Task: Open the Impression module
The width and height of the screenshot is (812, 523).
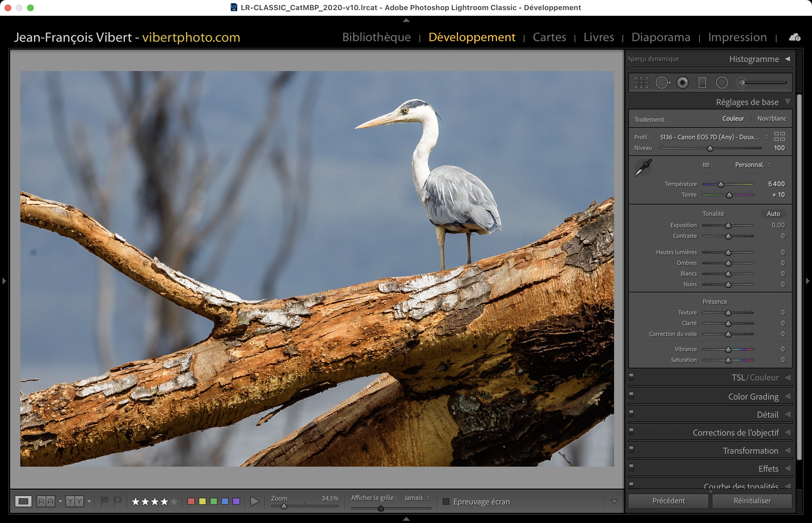Action: [737, 37]
